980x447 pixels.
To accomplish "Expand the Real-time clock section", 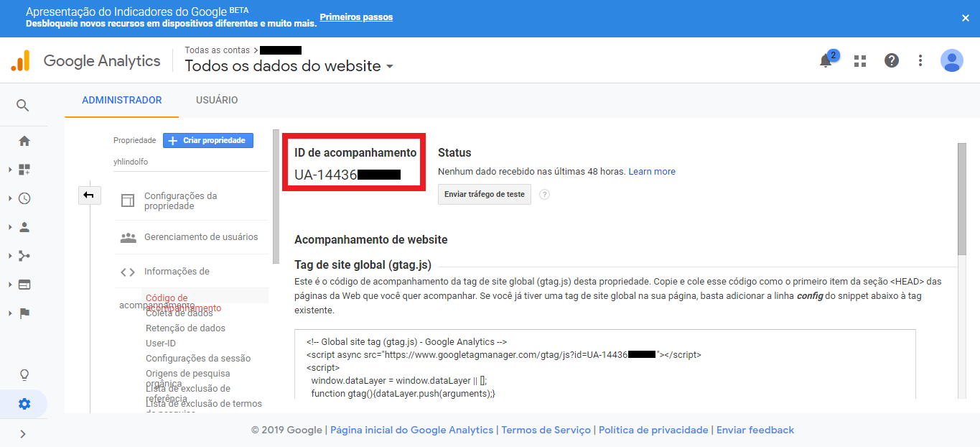I will (24, 198).
